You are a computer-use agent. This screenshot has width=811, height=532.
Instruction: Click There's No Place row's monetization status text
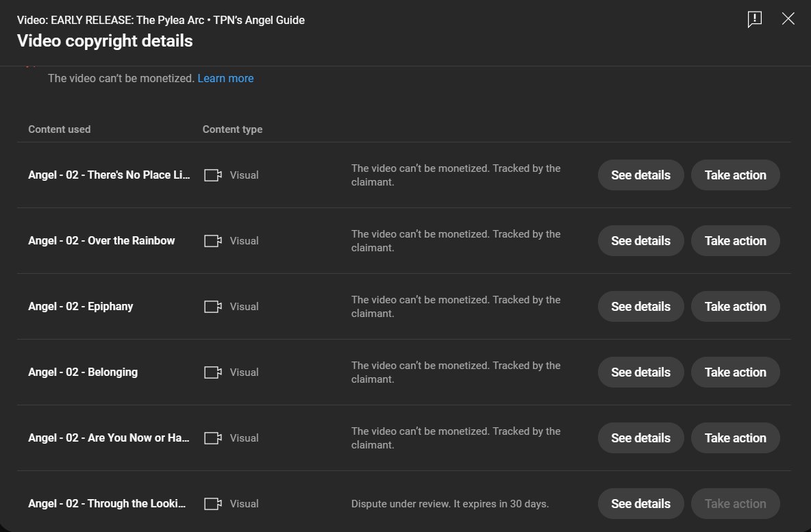456,175
